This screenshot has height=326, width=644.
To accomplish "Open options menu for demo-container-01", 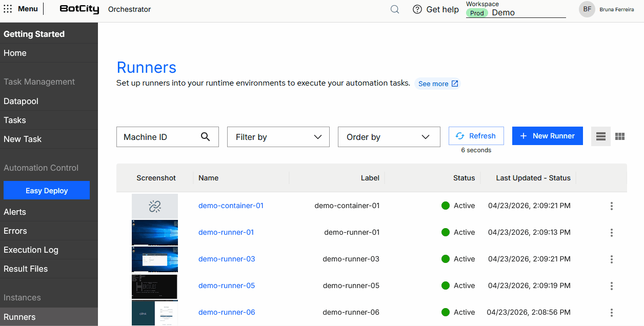I will click(x=612, y=206).
